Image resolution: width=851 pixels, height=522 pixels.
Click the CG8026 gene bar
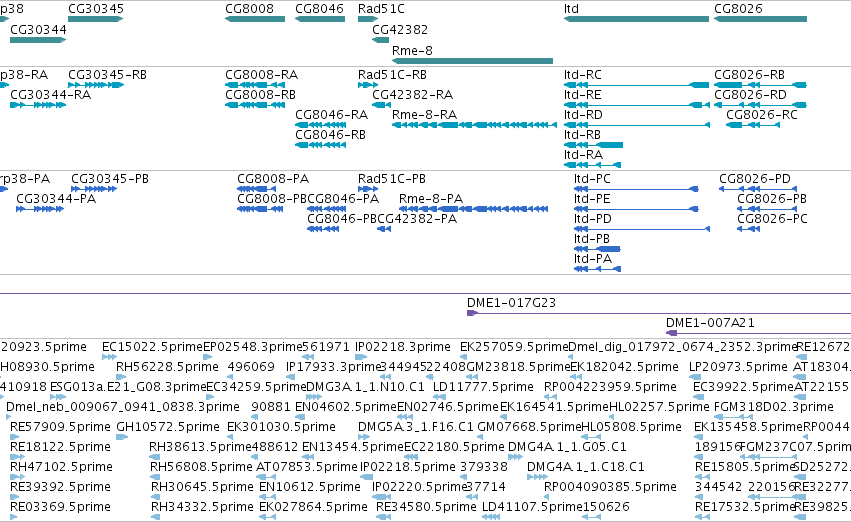click(760, 19)
